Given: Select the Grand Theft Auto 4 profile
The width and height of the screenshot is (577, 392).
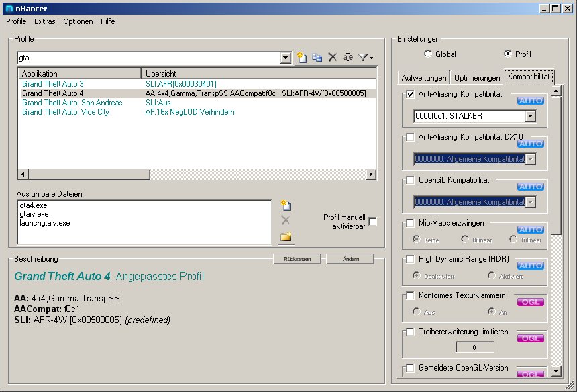Looking at the screenshot, I should point(197,93).
